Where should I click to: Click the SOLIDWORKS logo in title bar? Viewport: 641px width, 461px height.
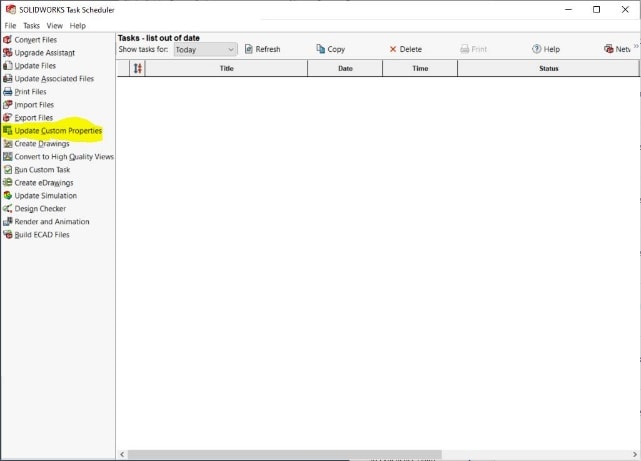point(11,9)
